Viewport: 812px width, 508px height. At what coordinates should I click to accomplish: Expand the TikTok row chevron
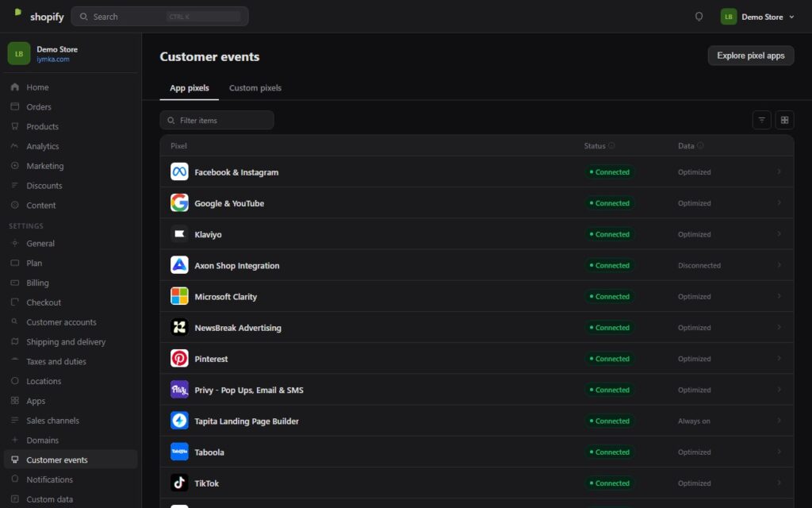click(x=779, y=483)
